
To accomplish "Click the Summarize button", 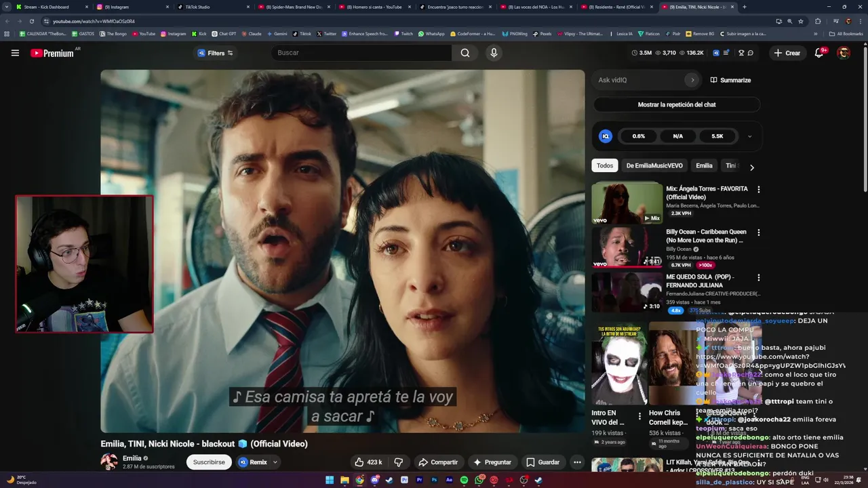I will coord(730,80).
